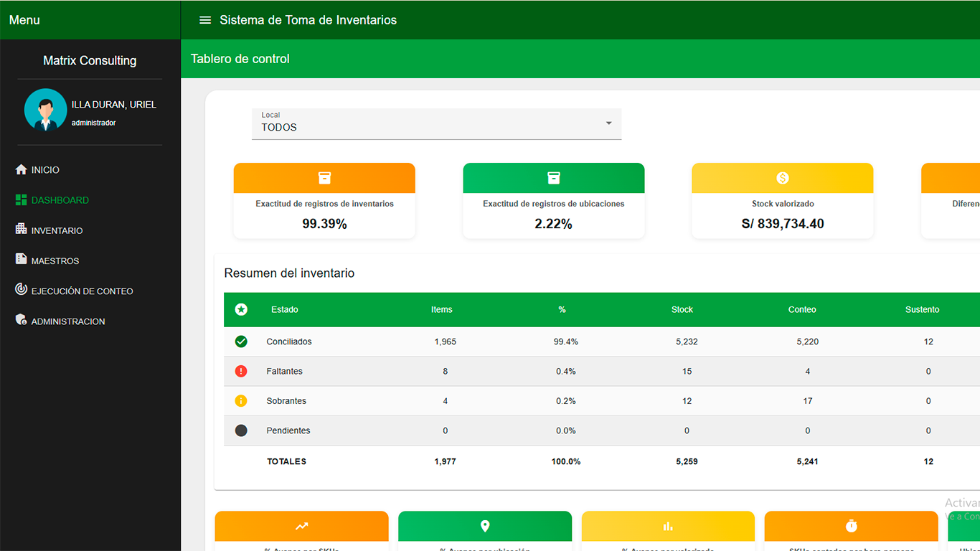Click the Items column header
The image size is (980, 551).
442,309
